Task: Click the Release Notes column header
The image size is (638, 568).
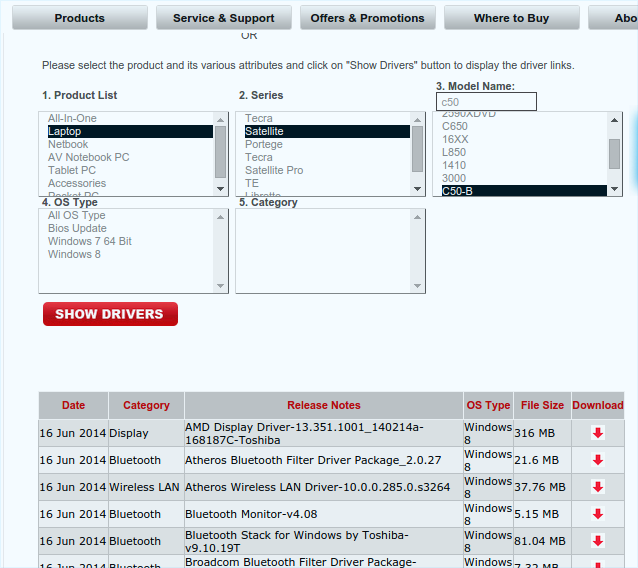Action: 324,405
